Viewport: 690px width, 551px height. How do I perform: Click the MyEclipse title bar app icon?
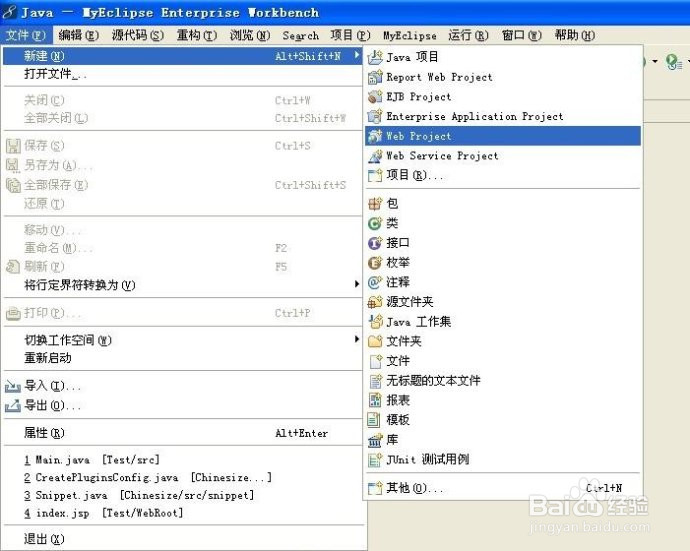coord(10,12)
